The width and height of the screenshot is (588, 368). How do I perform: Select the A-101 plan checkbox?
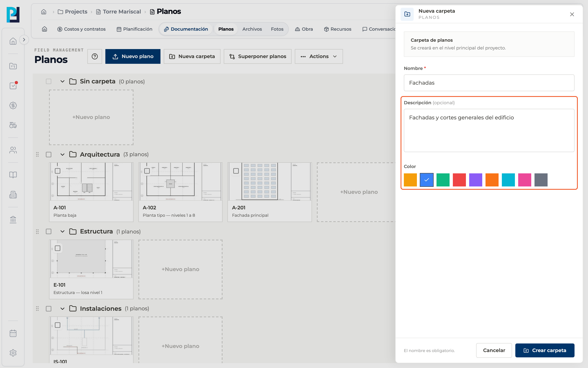coord(58,171)
